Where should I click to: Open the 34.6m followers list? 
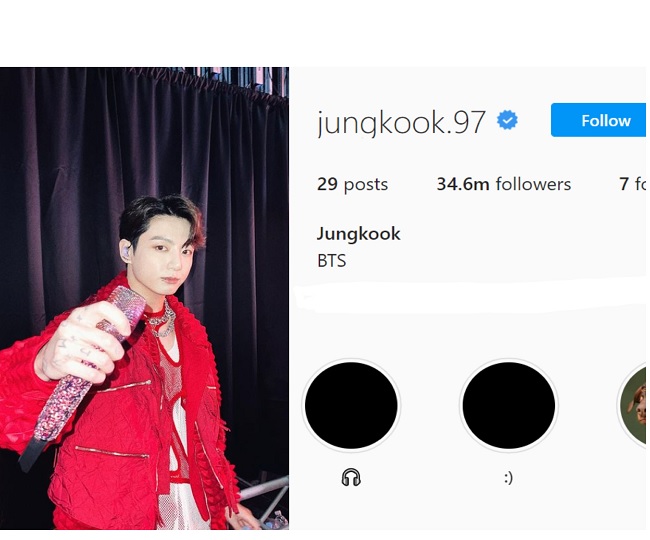pos(504,184)
